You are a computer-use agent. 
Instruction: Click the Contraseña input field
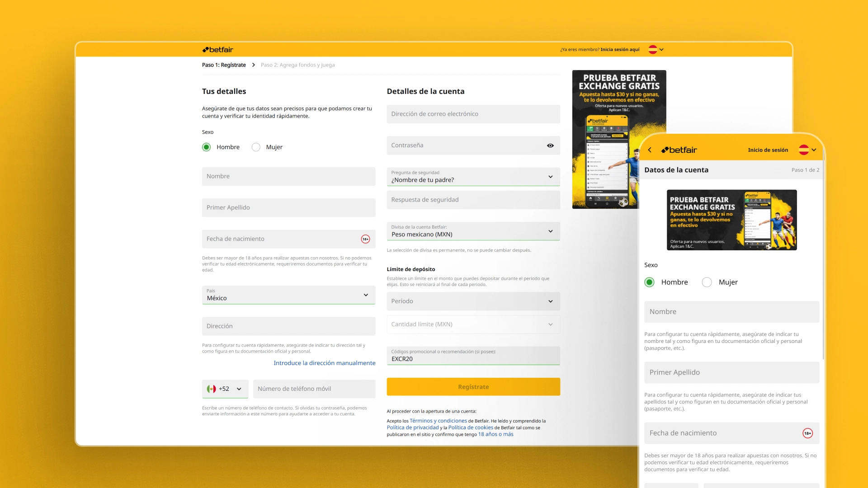473,145
